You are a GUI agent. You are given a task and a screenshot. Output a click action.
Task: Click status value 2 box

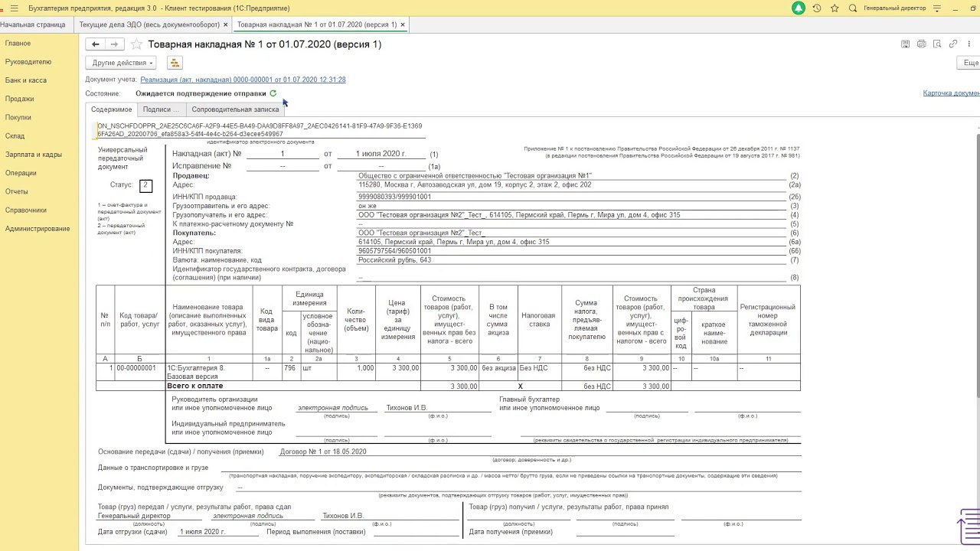[145, 185]
